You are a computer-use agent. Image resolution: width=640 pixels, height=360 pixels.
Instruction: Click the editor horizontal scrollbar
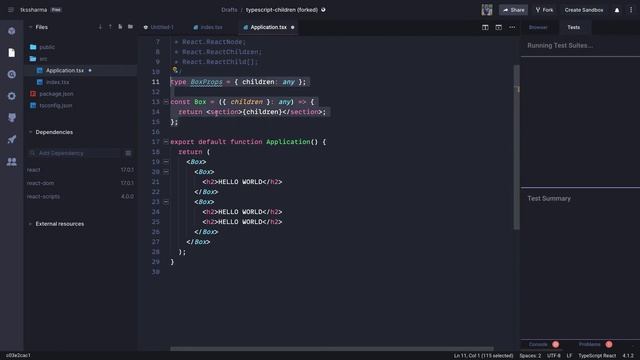click(x=331, y=349)
